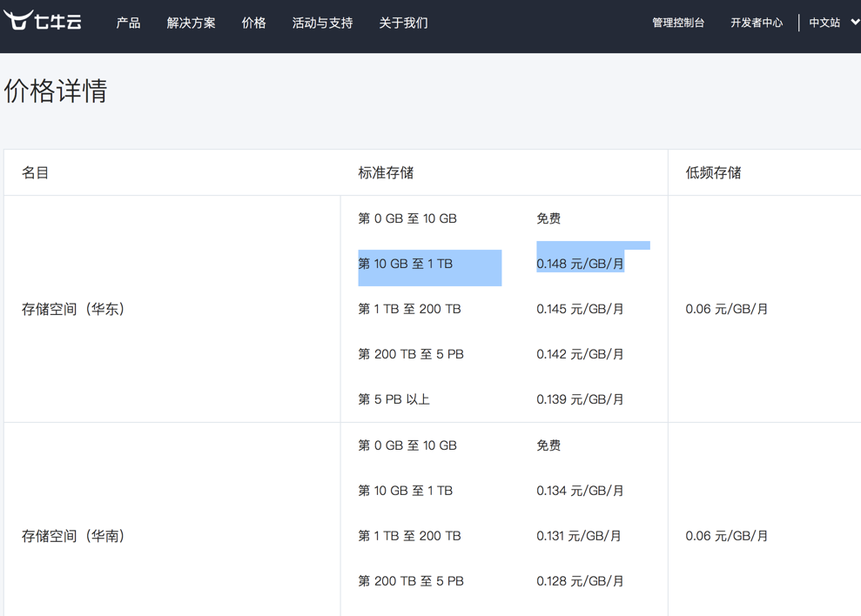Open the 关于我们 menu
Screen dimensions: 861x616
tap(403, 23)
